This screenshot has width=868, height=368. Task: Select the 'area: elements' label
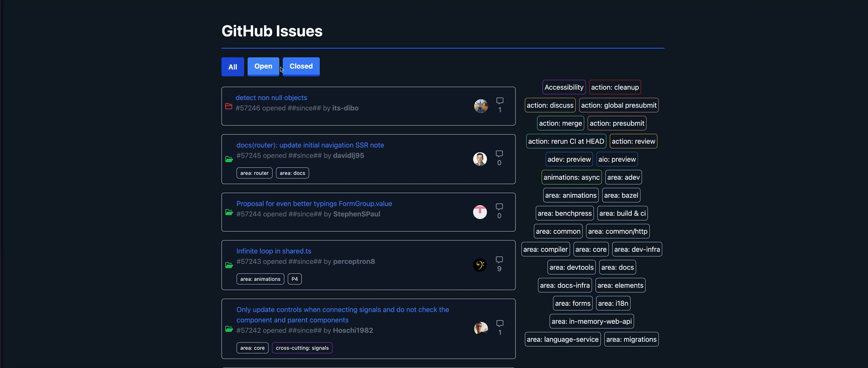point(620,285)
